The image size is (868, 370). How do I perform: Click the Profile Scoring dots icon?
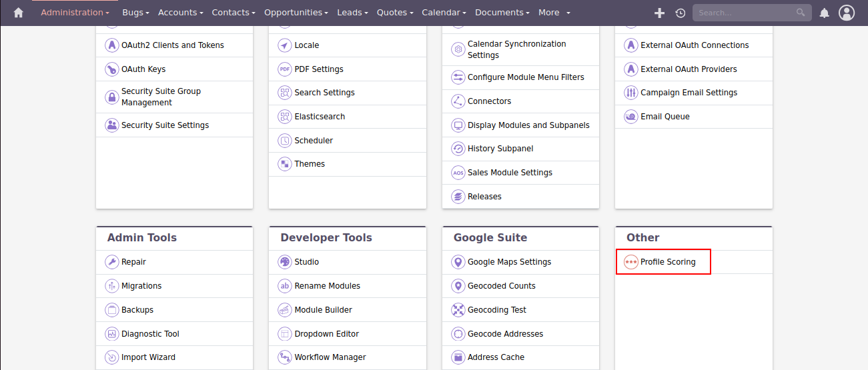630,262
